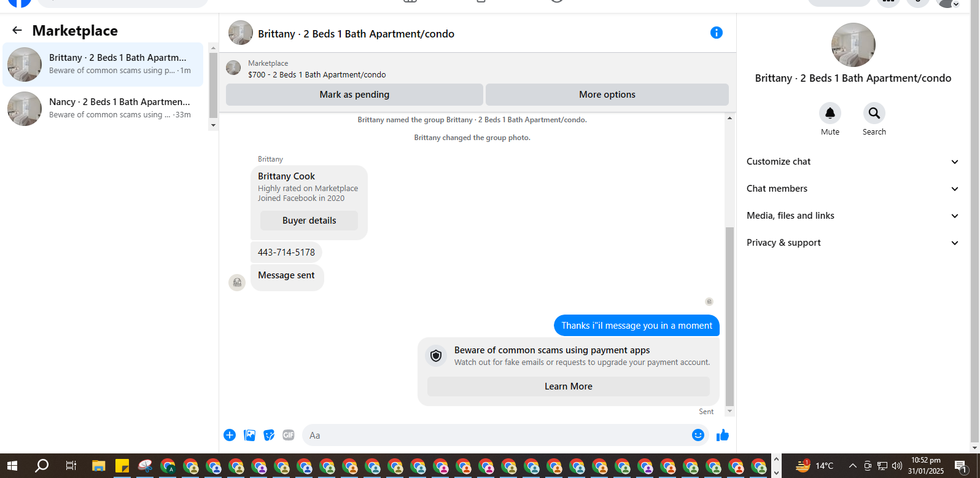Click the name 'Brittany Cook' on the buyer card
This screenshot has height=478, width=980.
pyautogui.click(x=286, y=176)
